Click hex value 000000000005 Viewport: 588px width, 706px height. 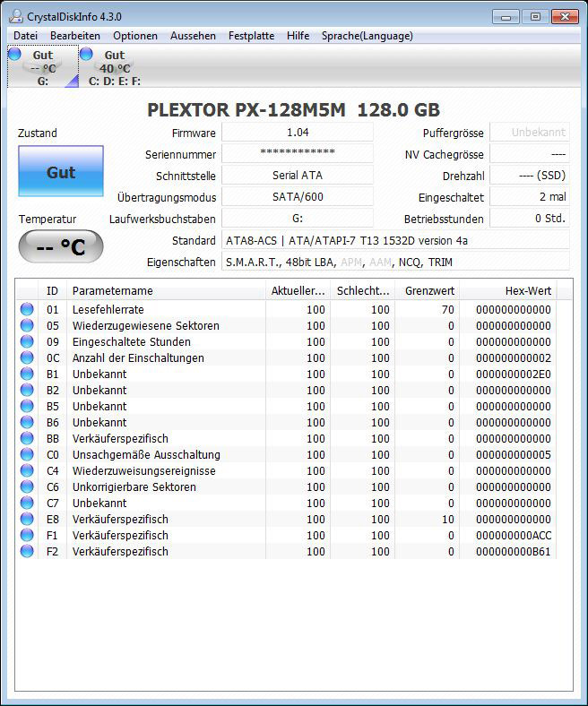click(x=514, y=455)
